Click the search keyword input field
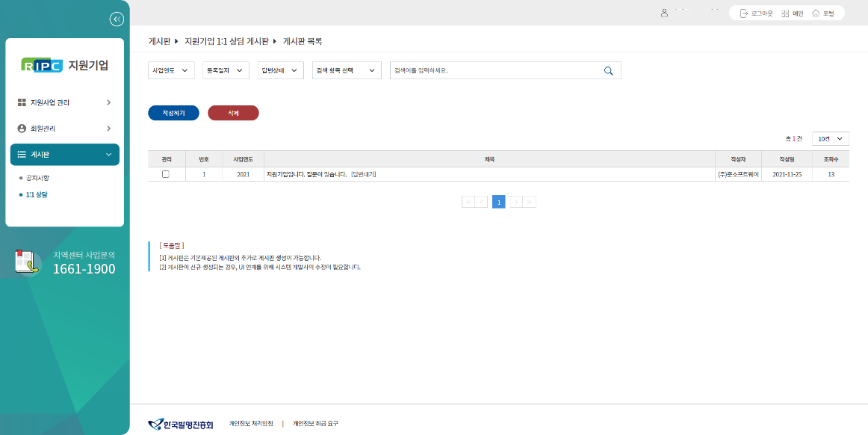 click(493, 71)
